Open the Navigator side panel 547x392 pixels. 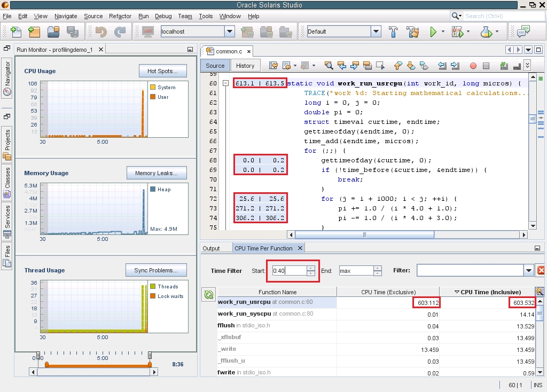[x=7, y=78]
